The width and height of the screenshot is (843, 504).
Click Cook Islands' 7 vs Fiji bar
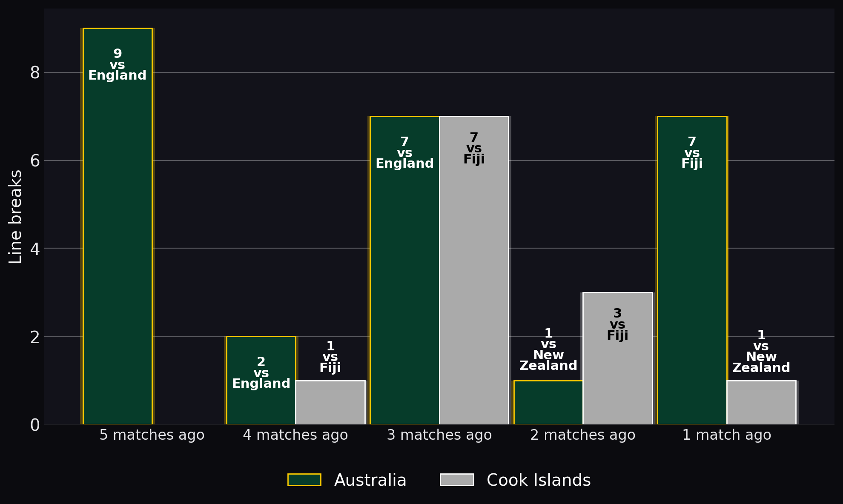(474, 270)
